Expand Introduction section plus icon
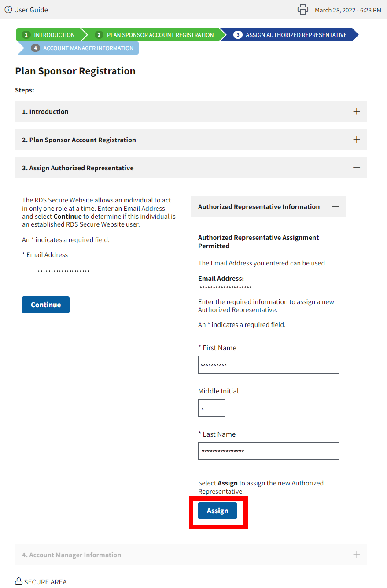 pyautogui.click(x=357, y=111)
